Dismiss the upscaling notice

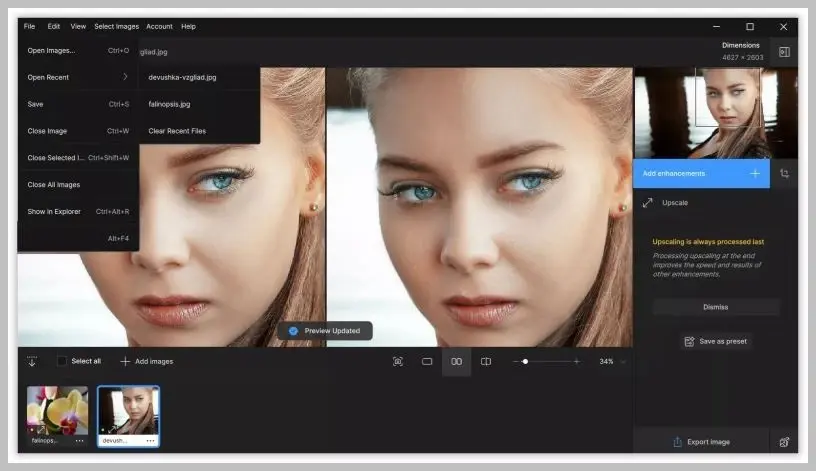pos(716,307)
